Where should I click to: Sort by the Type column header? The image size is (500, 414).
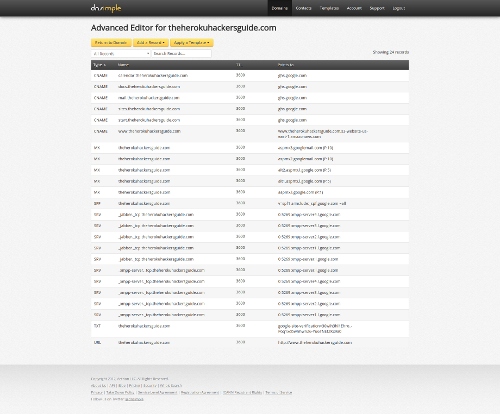click(99, 65)
